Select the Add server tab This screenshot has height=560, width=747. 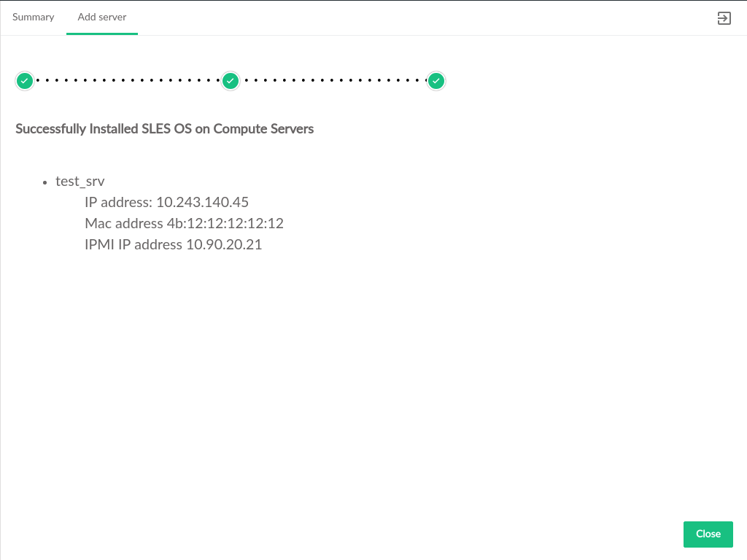pos(102,17)
